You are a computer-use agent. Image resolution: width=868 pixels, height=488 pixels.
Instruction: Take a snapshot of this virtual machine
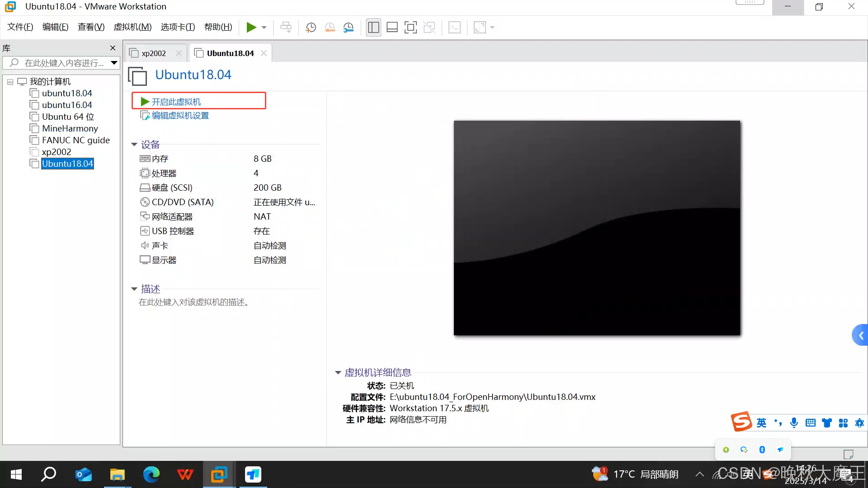click(311, 28)
